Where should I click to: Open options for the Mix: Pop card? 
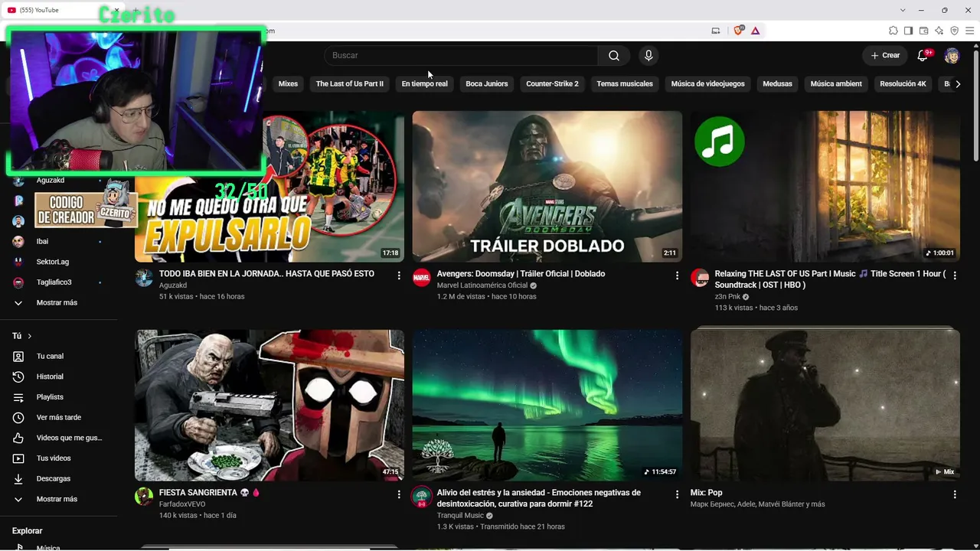pos(955,494)
